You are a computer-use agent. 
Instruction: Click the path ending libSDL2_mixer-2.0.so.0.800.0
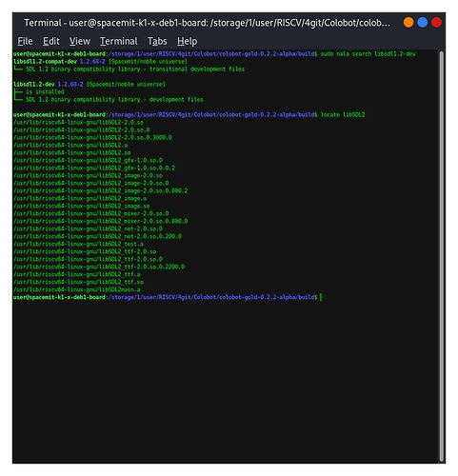point(101,222)
